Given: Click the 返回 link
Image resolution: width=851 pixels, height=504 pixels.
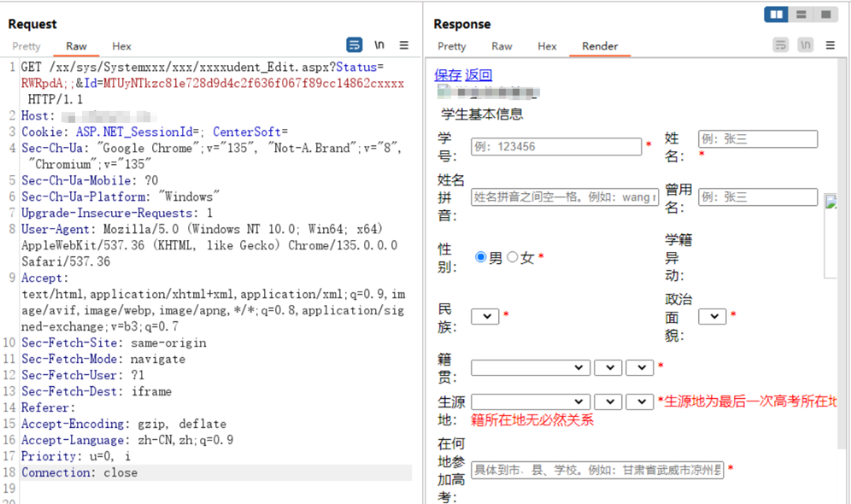Looking at the screenshot, I should pyautogui.click(x=478, y=75).
